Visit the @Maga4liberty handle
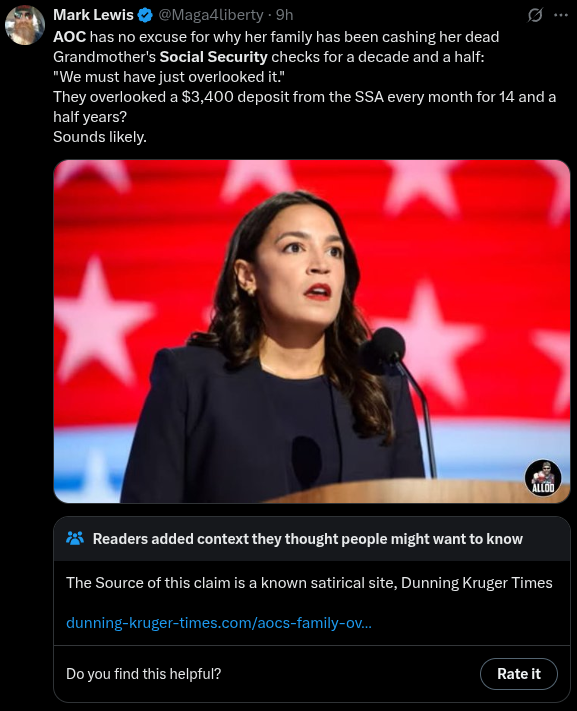This screenshot has width=577, height=711. coord(211,15)
